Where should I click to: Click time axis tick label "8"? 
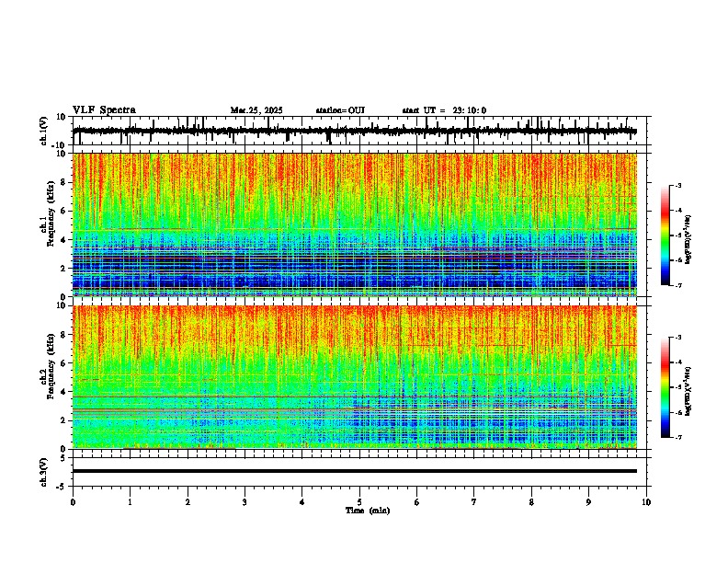[x=531, y=502]
